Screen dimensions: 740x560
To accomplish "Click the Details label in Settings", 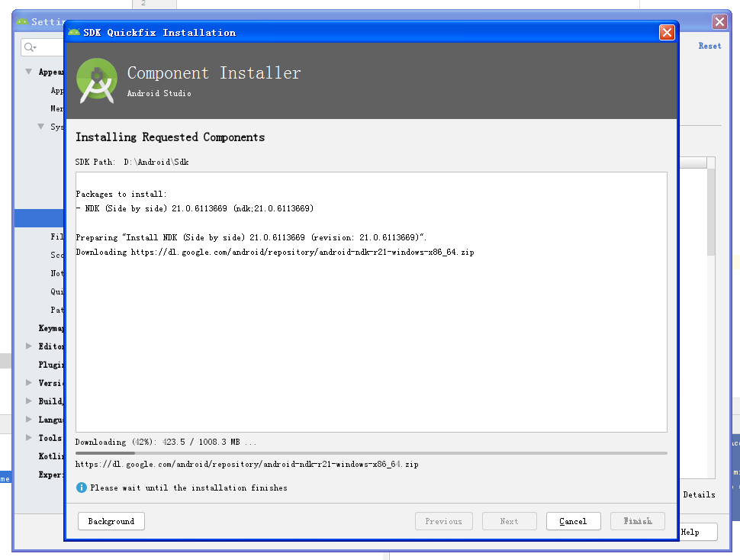I will click(x=699, y=494).
